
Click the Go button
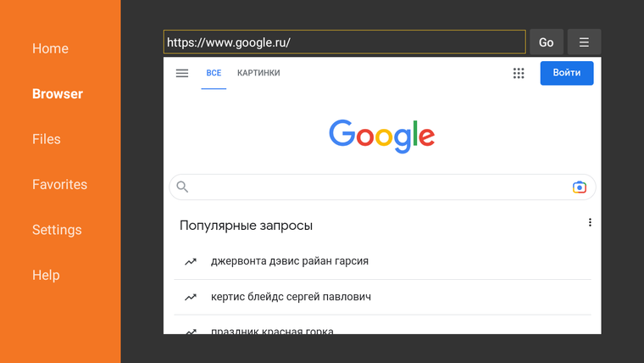click(x=547, y=42)
